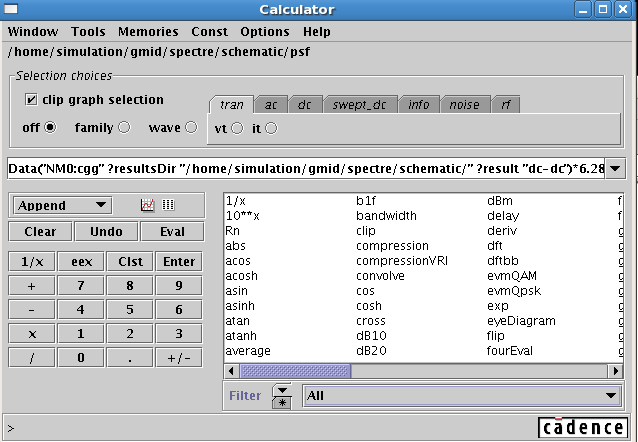
Task: Toggle clip graph selection checkbox
Action: coord(31,100)
